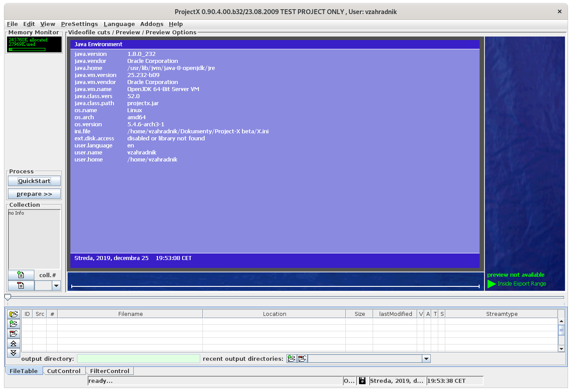572x392 pixels.
Task: Click the Streamtype column header
Action: point(502,314)
